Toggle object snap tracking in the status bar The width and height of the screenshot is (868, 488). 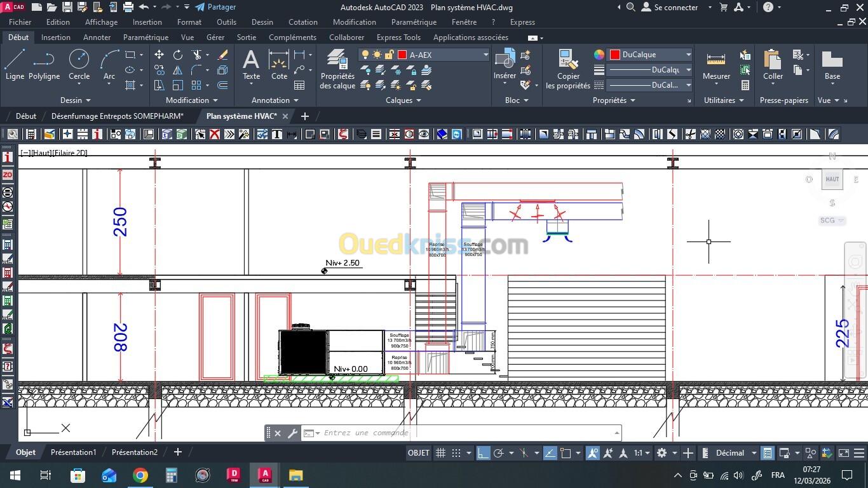[x=550, y=453]
